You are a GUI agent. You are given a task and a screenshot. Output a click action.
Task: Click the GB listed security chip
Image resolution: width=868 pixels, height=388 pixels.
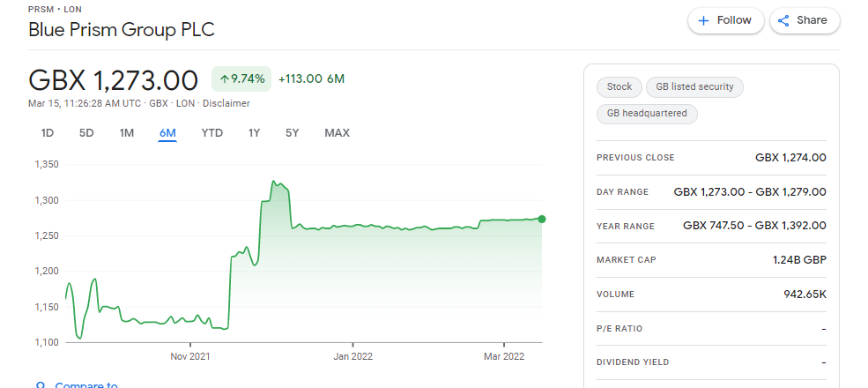coord(694,87)
